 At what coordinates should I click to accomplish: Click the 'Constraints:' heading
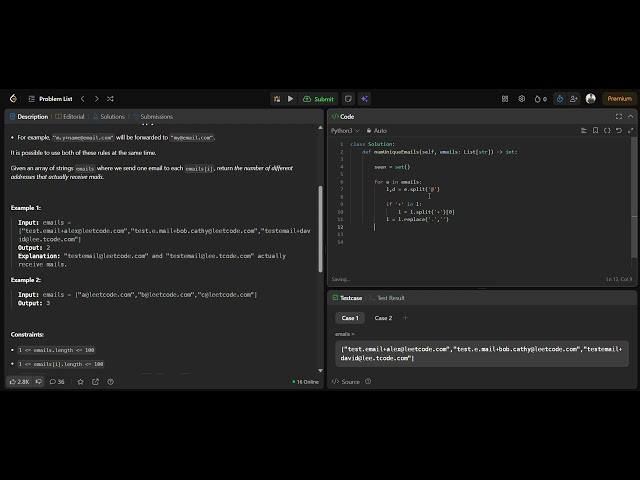click(x=27, y=335)
